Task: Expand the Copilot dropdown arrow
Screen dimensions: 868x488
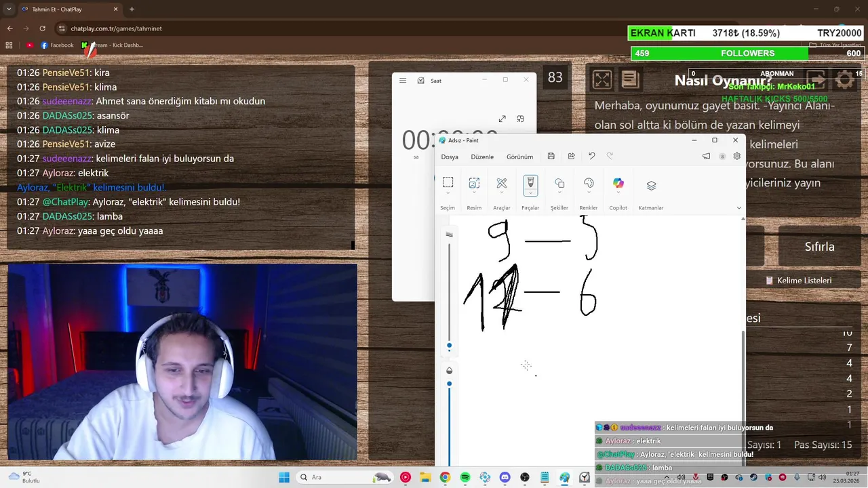Action: pos(618,194)
